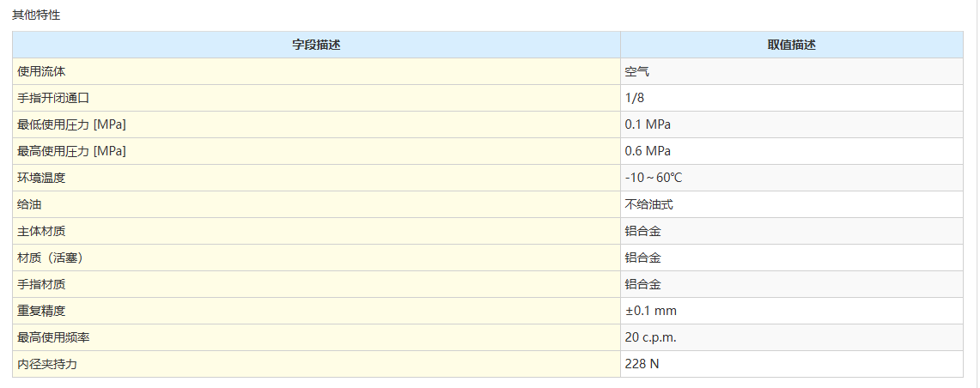Click the 空气 value cell

637,71
